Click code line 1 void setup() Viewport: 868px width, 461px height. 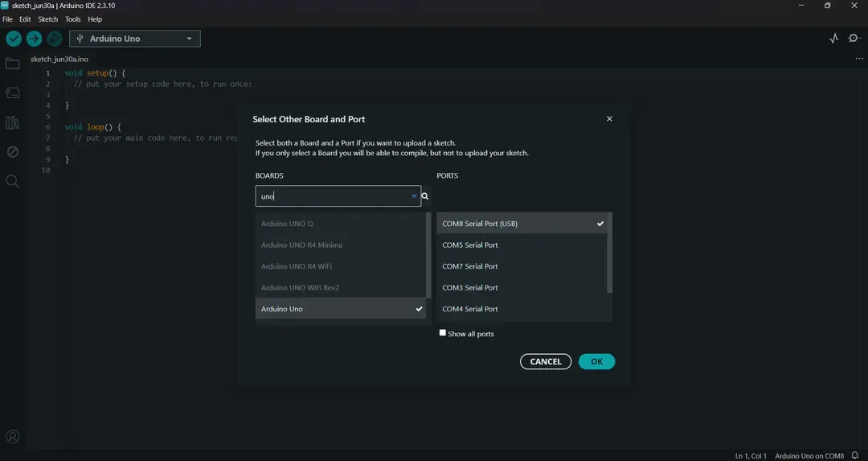95,73
